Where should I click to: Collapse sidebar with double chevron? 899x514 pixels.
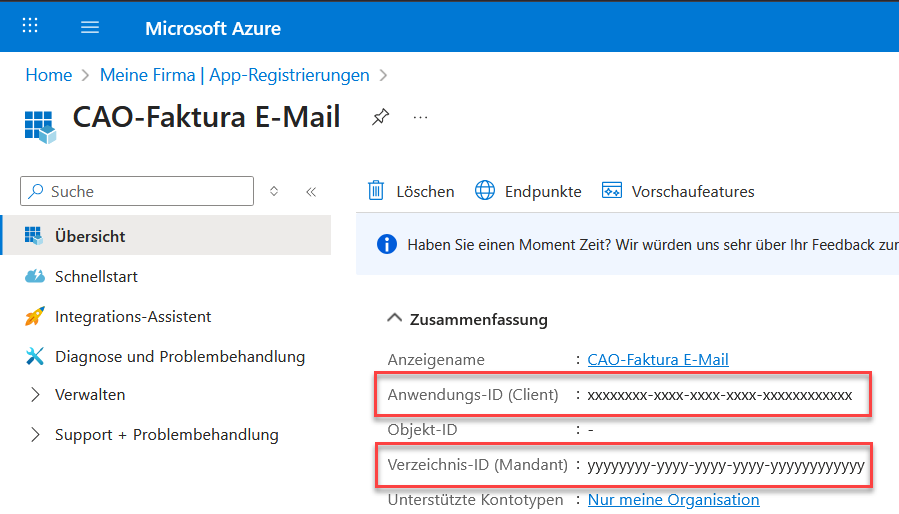click(311, 191)
